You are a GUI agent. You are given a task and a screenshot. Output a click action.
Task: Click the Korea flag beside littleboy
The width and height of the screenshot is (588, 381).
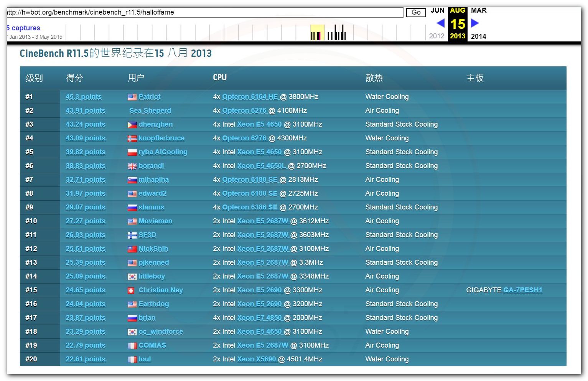pyautogui.click(x=132, y=277)
